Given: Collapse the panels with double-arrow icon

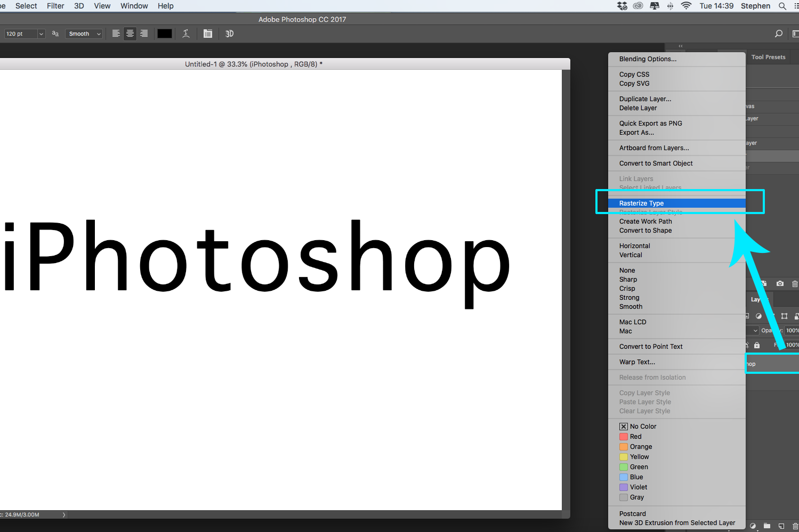Looking at the screenshot, I should [681, 46].
